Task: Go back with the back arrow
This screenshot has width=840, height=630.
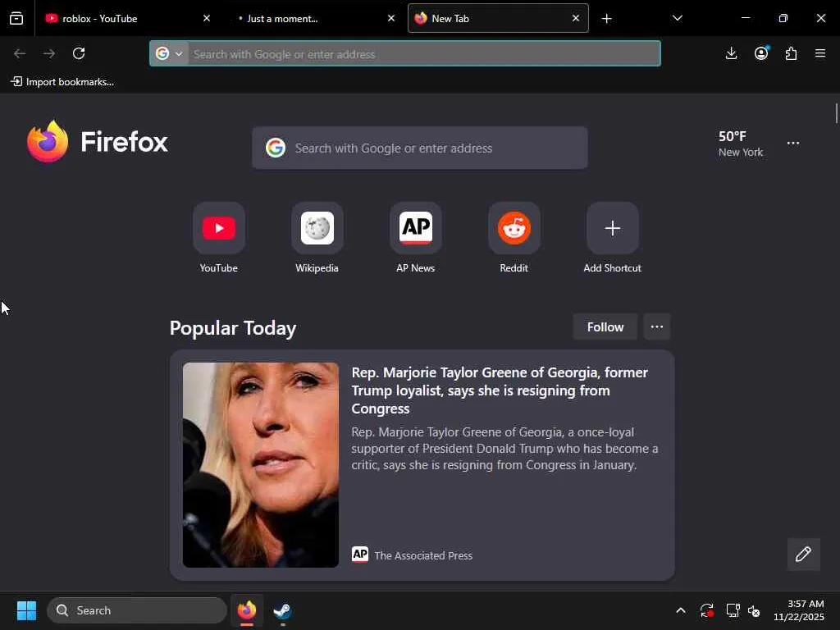Action: [x=20, y=53]
